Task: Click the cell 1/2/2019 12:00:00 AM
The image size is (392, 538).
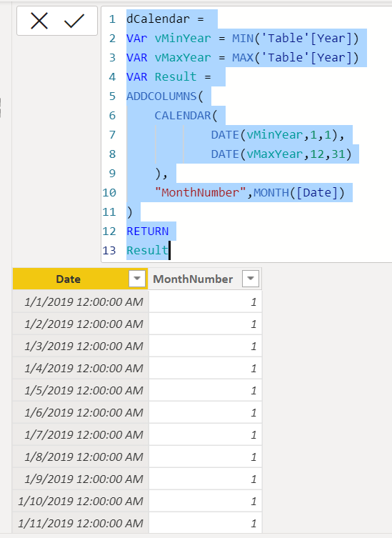Action: pyautogui.click(x=81, y=324)
